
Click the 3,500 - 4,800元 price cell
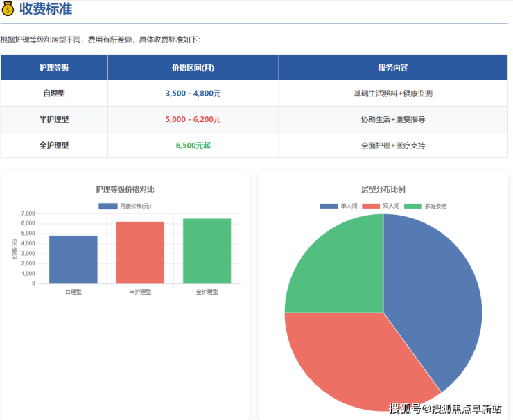(x=193, y=94)
